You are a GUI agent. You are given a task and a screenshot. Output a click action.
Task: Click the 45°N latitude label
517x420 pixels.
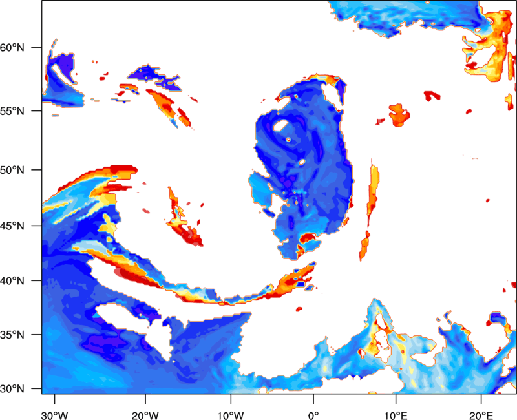point(12,226)
